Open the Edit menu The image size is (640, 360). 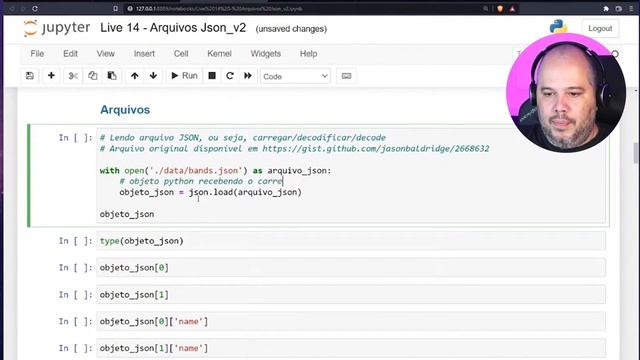point(70,54)
